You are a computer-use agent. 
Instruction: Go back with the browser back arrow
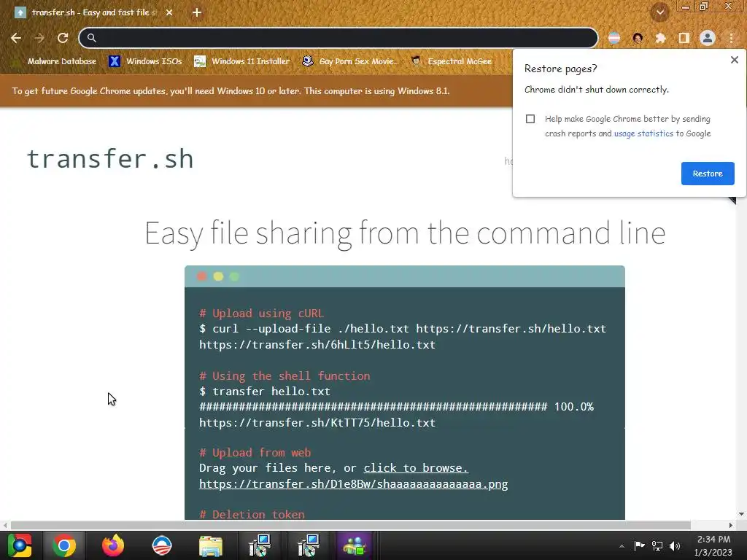(x=16, y=38)
